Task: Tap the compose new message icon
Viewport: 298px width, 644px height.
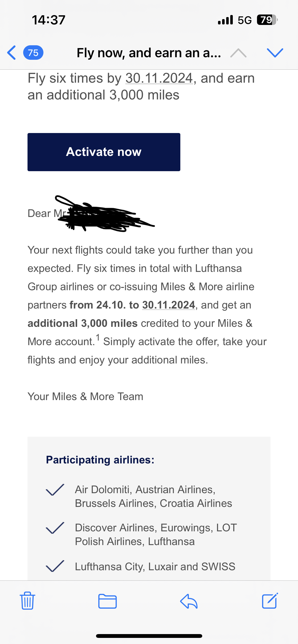Action: click(270, 601)
